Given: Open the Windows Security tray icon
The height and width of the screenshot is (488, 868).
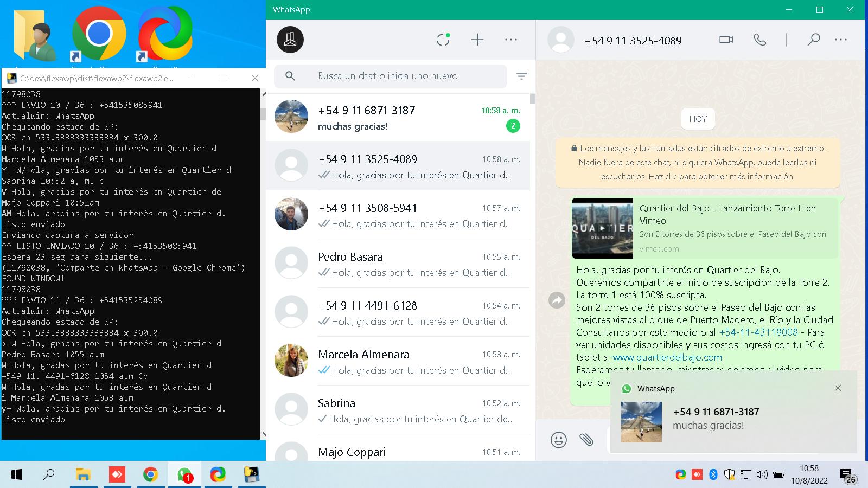Looking at the screenshot, I should tap(729, 474).
